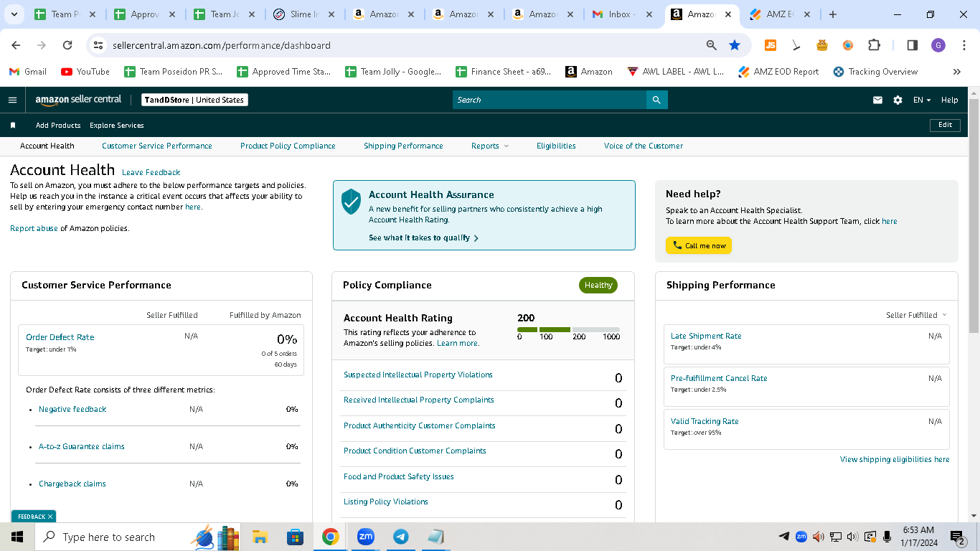980x551 pixels.
Task: Select the Account Health tab
Action: tap(47, 146)
